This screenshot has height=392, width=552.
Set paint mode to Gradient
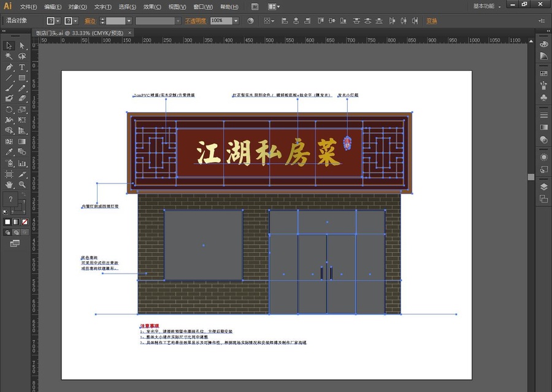point(16,222)
